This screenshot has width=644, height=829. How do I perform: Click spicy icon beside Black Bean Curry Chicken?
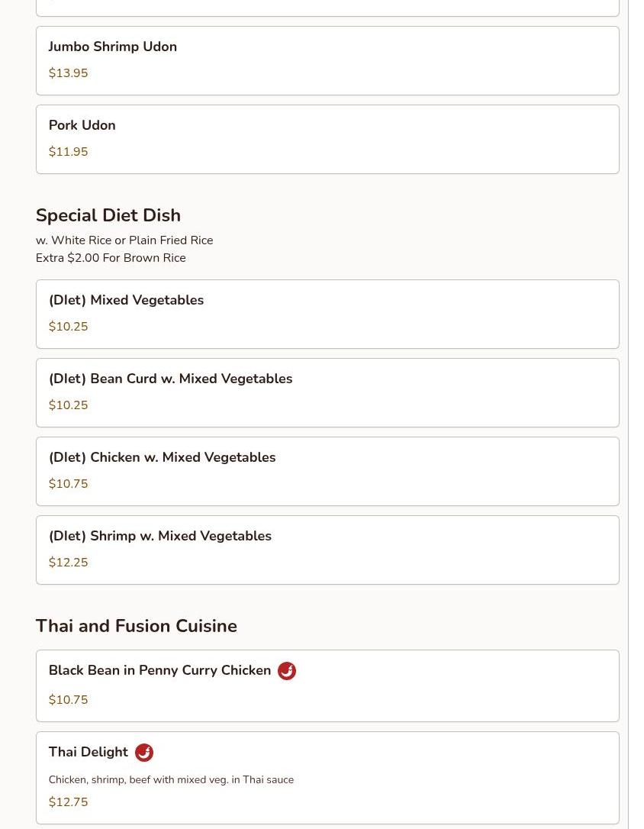coord(287,670)
